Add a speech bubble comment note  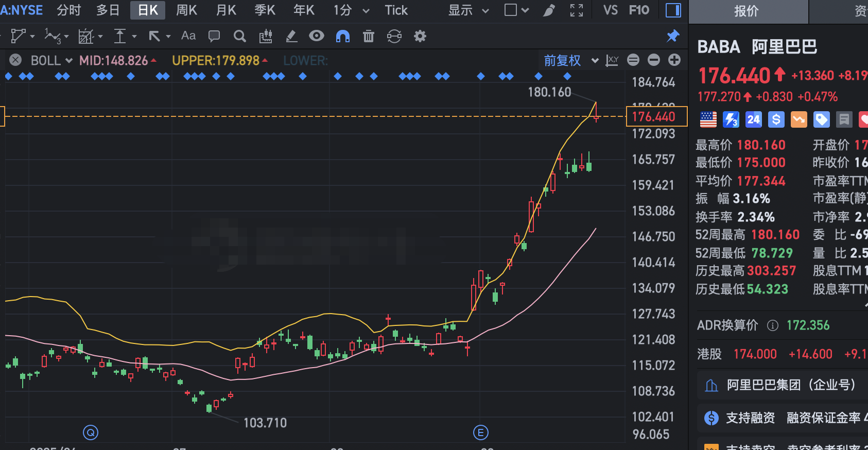pos(214,36)
